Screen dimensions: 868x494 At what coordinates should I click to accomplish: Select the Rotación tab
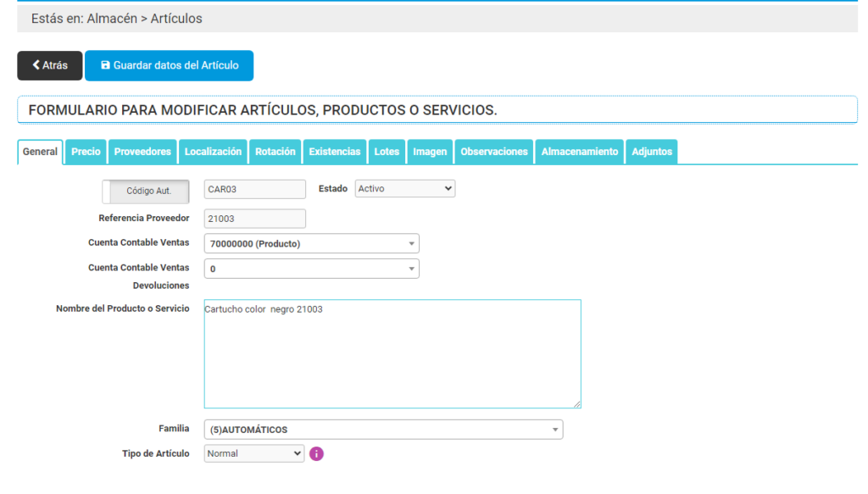pos(275,152)
